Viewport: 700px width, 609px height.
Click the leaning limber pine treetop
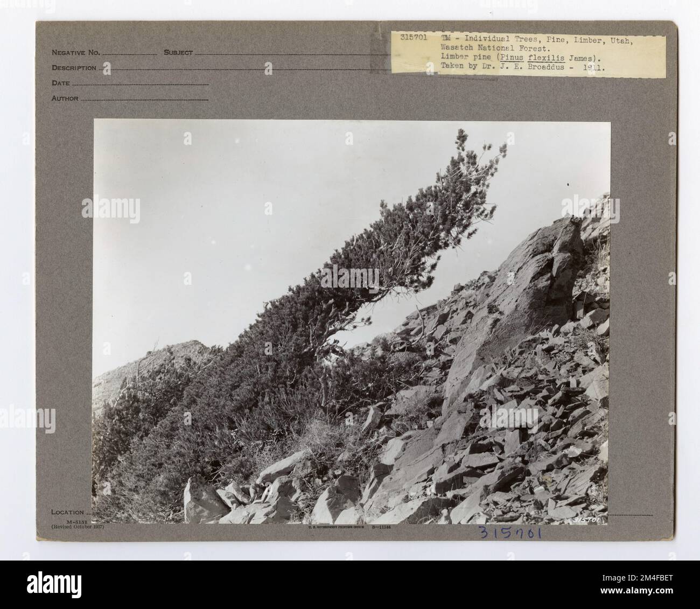[474, 153]
